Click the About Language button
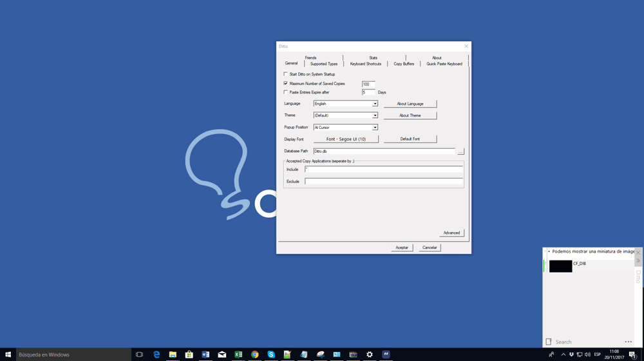Viewport: 644px width, 361px height. [410, 104]
